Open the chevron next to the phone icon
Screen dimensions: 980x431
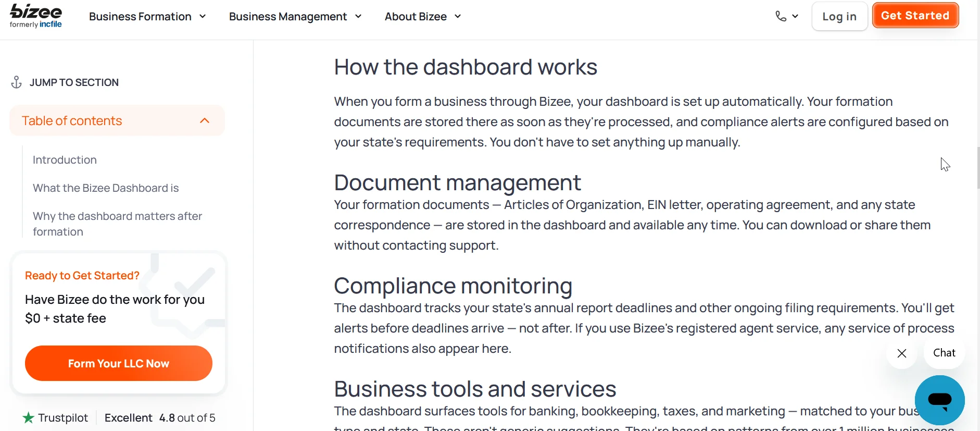795,16
